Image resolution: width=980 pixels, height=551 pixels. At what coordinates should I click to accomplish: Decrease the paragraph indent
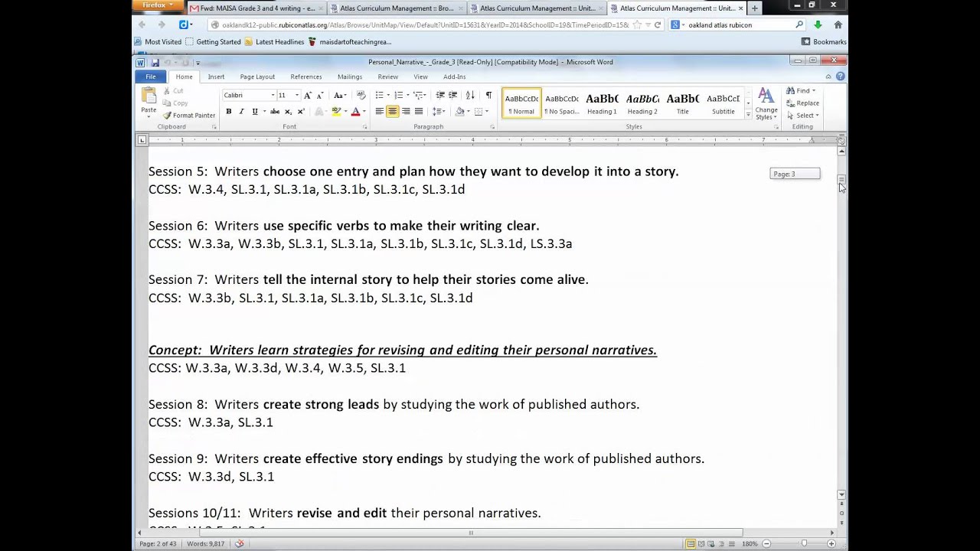pyautogui.click(x=440, y=95)
